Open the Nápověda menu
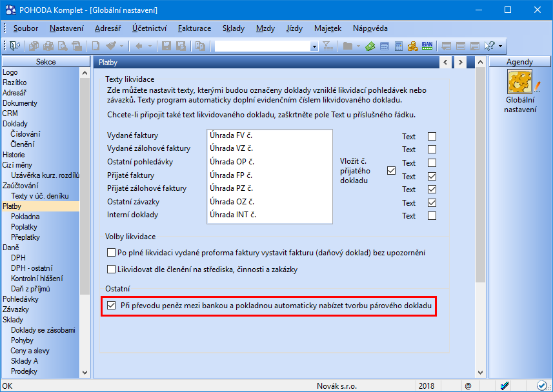The width and height of the screenshot is (553, 392). [x=370, y=28]
